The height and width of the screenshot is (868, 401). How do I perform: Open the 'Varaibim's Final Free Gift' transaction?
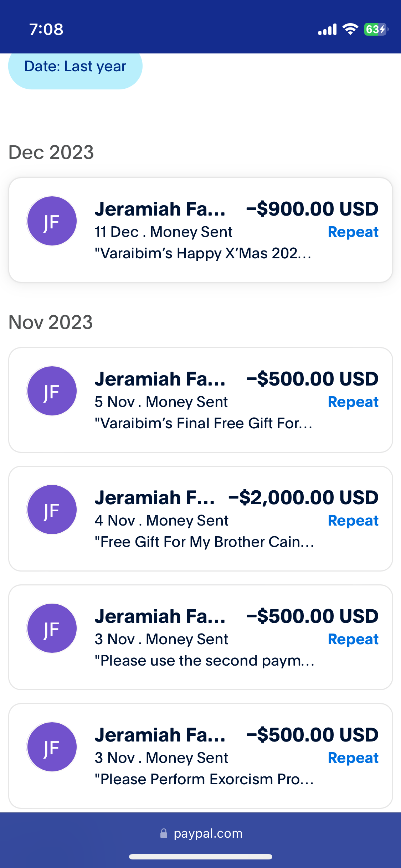click(x=201, y=400)
